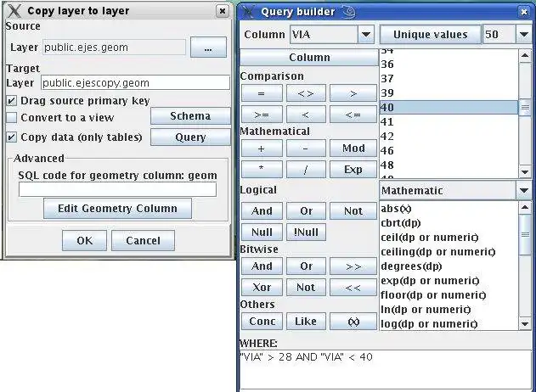
Task: Click the Mod button
Action: (x=353, y=148)
